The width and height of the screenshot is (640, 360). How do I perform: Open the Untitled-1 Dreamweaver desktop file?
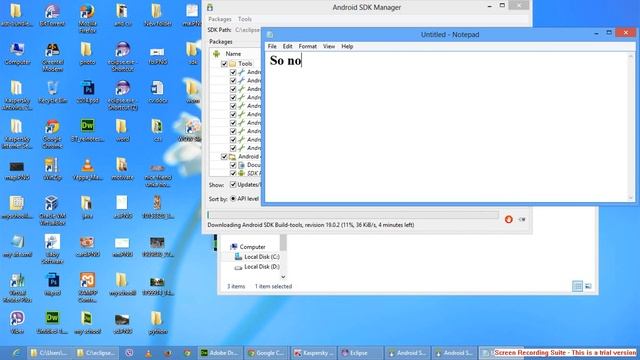(x=52, y=322)
